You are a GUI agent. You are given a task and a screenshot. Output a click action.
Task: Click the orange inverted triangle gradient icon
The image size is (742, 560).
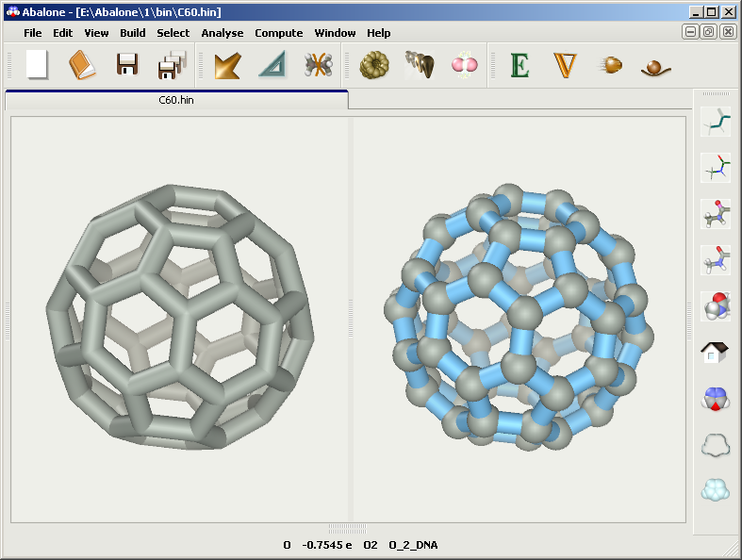point(565,65)
